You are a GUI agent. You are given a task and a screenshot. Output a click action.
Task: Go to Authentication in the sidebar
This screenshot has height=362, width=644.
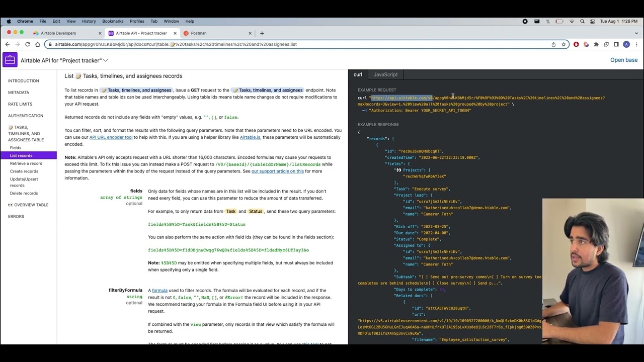click(26, 116)
